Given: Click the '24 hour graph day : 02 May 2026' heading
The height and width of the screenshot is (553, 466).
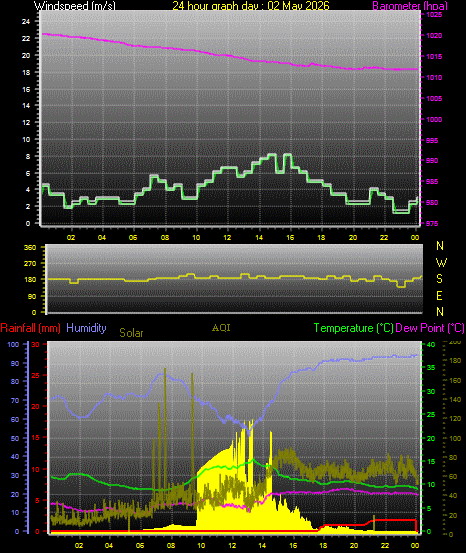Looking at the screenshot, I should pos(251,5).
